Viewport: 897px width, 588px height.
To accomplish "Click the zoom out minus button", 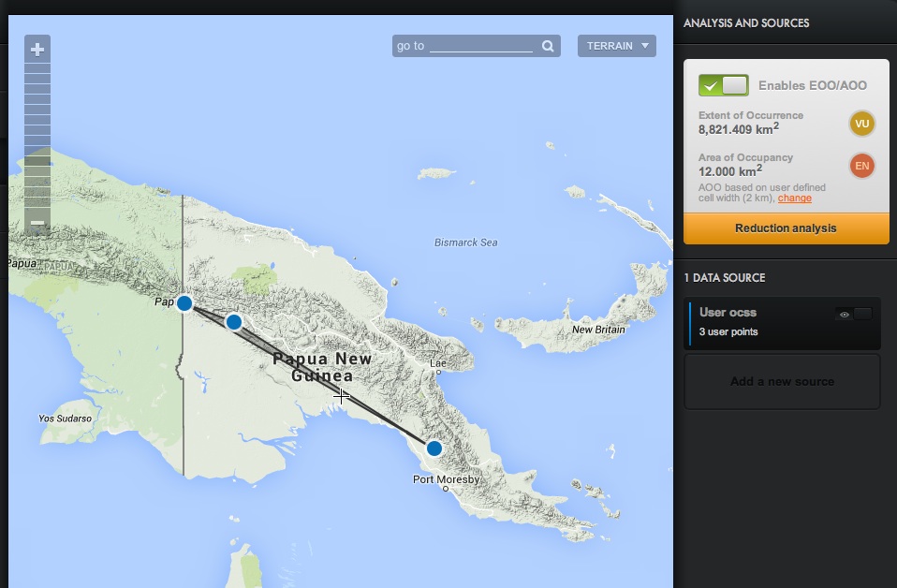I will click(x=37, y=223).
